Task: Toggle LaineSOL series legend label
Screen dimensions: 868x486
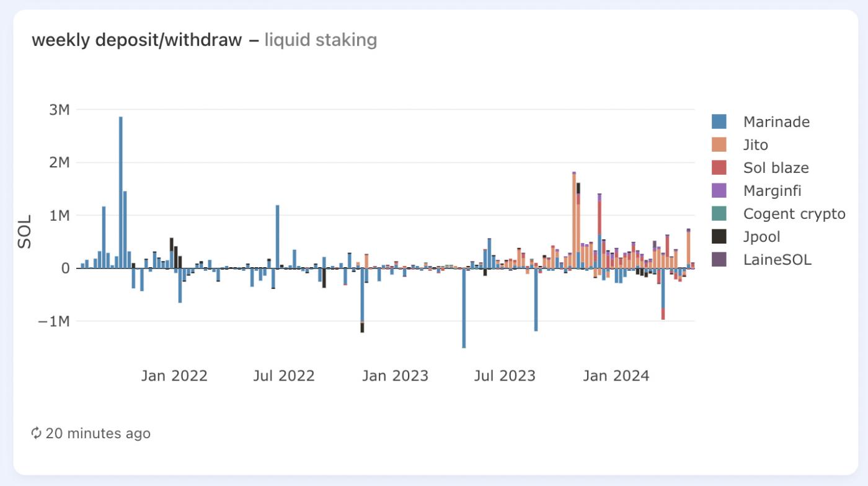Action: tap(777, 259)
